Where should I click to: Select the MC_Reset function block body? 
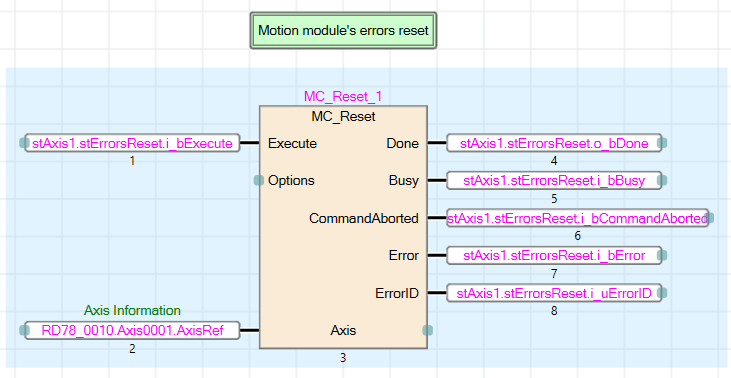343,227
